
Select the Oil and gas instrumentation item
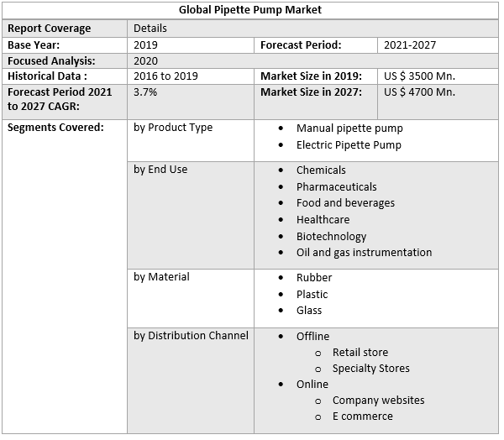click(x=364, y=252)
